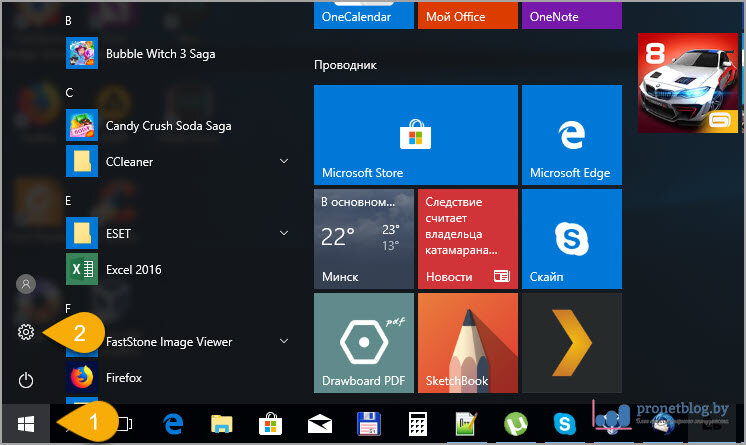Screen dimensions: 746x445
Task: Select the FastStone Image Viewer entry
Action: pyautogui.click(x=178, y=341)
